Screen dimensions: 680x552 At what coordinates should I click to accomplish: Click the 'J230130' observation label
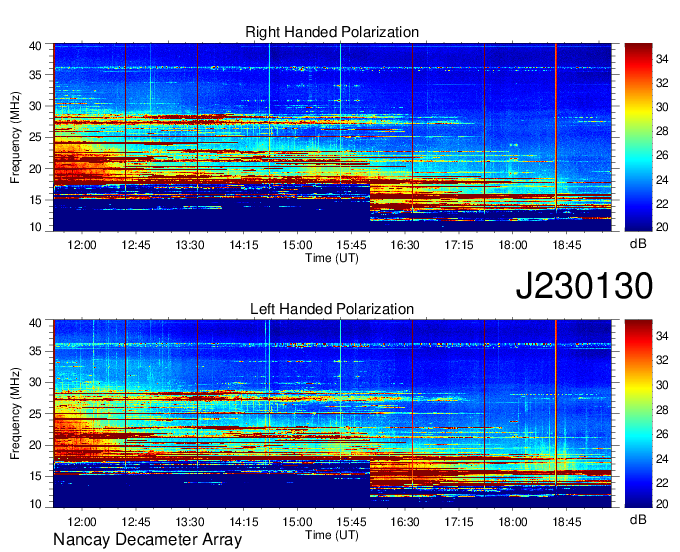pyautogui.click(x=584, y=286)
